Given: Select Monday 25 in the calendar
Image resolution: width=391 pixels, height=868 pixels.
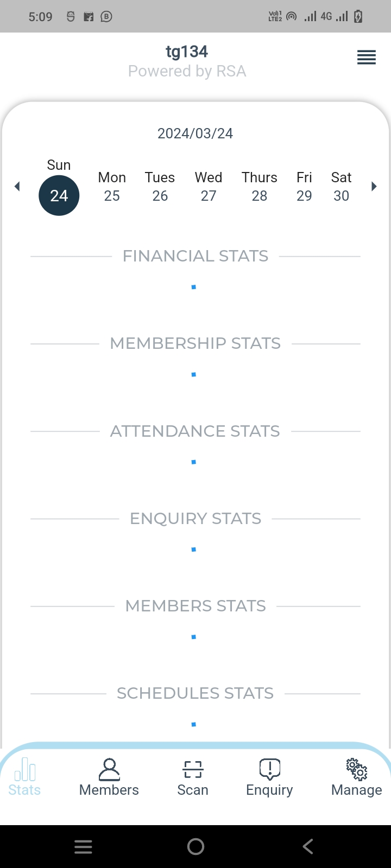Looking at the screenshot, I should pyautogui.click(x=112, y=187).
